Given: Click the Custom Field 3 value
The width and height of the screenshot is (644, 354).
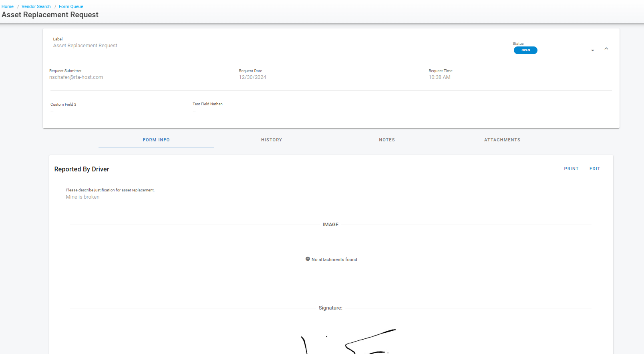Looking at the screenshot, I should (52, 111).
